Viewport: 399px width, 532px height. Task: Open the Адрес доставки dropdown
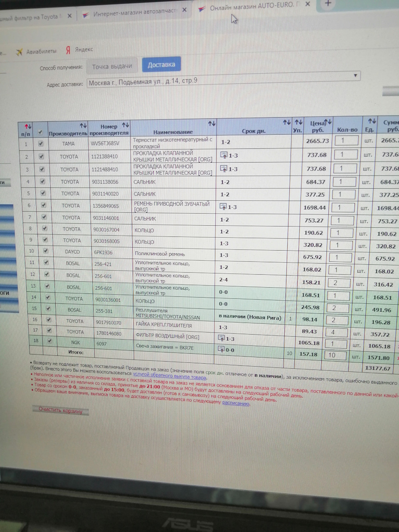click(224, 79)
